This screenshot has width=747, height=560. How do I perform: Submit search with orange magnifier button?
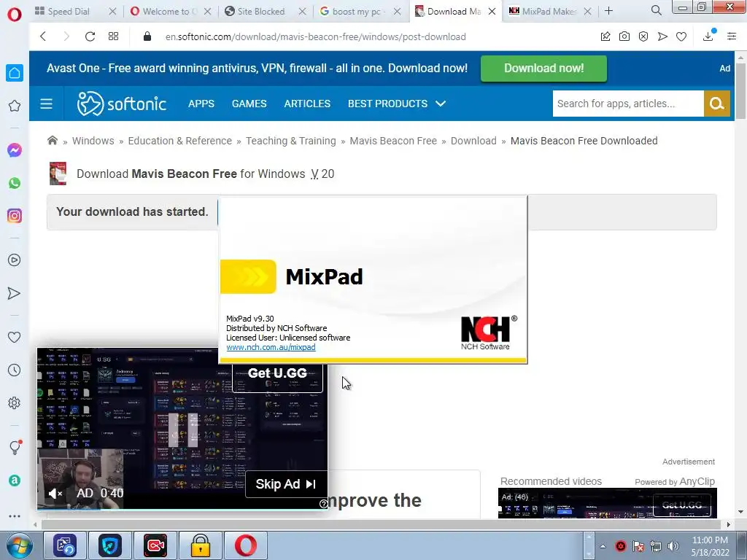pos(716,104)
